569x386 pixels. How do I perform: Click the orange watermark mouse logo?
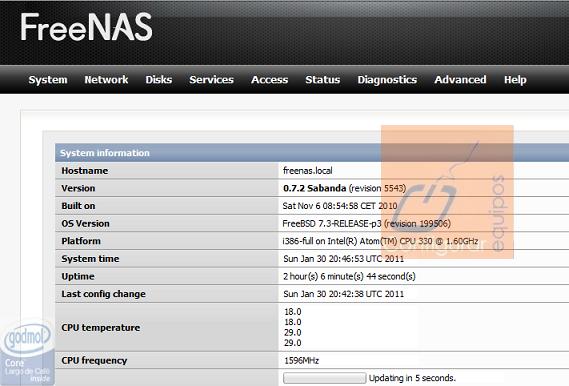point(447,192)
